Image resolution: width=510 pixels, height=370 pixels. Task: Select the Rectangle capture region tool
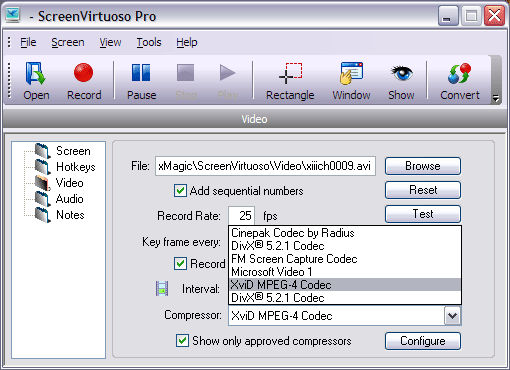[x=290, y=73]
